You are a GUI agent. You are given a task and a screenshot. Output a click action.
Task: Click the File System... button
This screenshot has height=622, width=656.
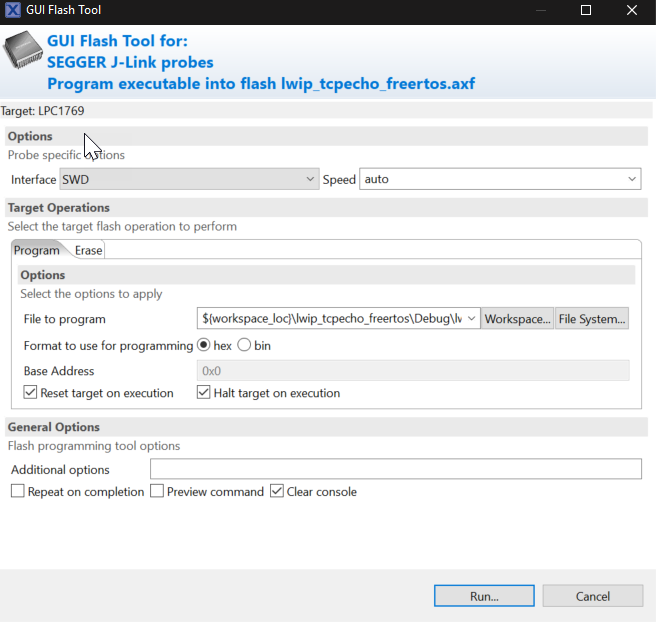pyautogui.click(x=592, y=318)
